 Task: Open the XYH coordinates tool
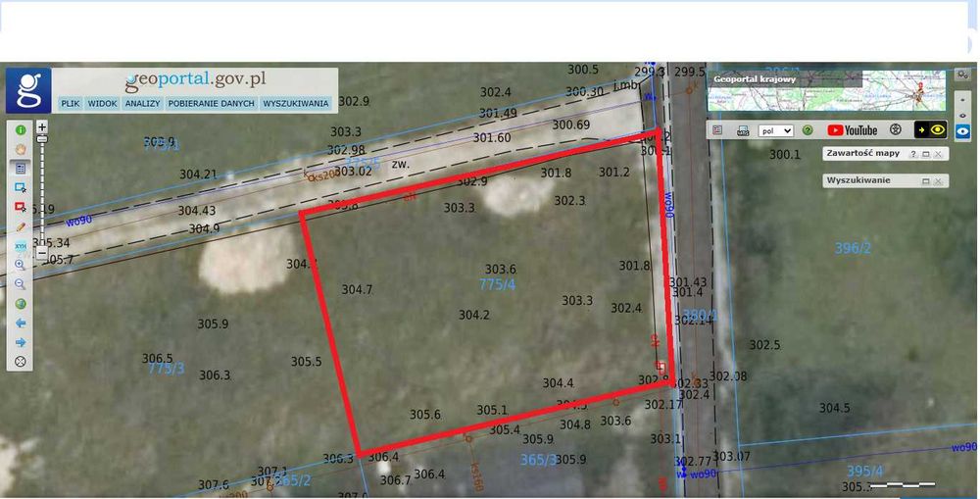coord(21,246)
